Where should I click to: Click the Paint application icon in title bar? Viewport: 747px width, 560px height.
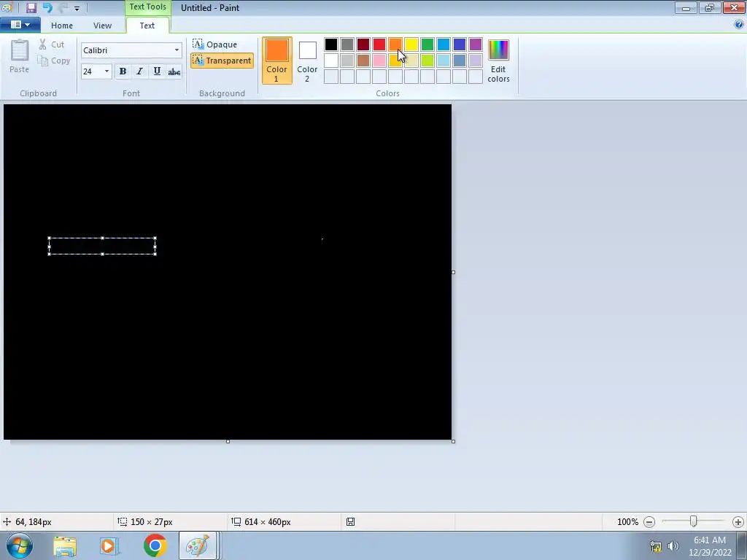pos(6,7)
